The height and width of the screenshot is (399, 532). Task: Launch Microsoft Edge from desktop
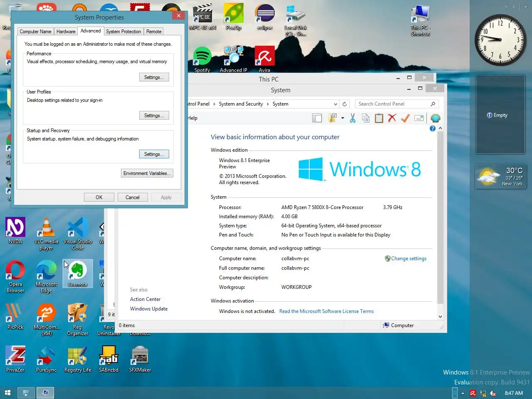46,277
